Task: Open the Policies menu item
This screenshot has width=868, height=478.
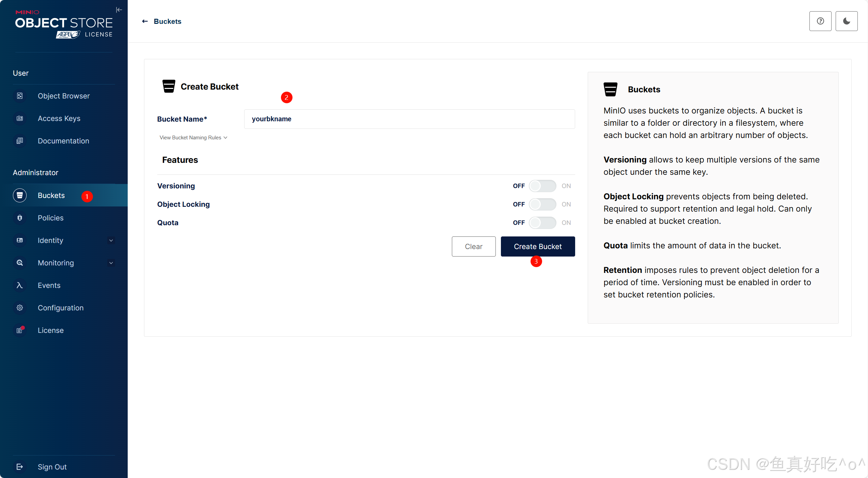Action: coord(50,218)
